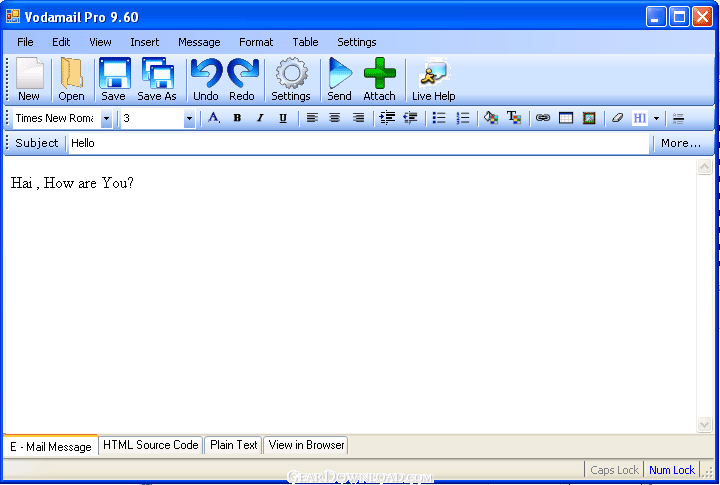Pick a text color with the T icon
The image size is (720, 485).
(x=514, y=118)
